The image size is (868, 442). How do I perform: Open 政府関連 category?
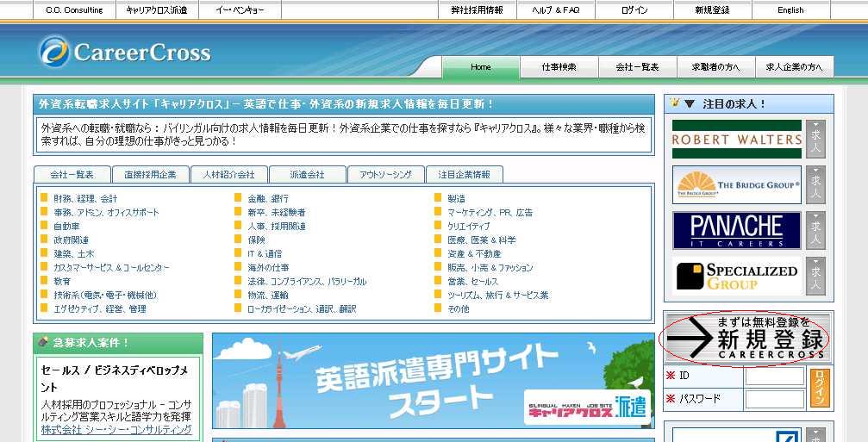coord(71,240)
